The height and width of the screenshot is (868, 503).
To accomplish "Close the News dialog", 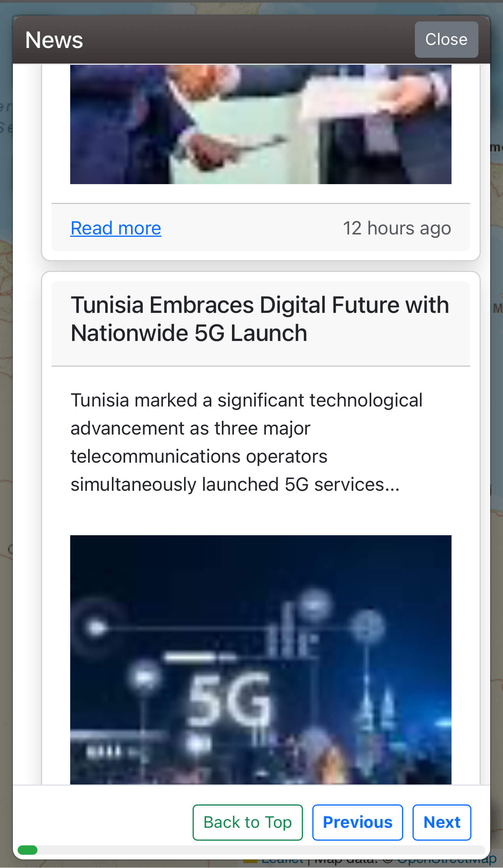I will 446,39.
